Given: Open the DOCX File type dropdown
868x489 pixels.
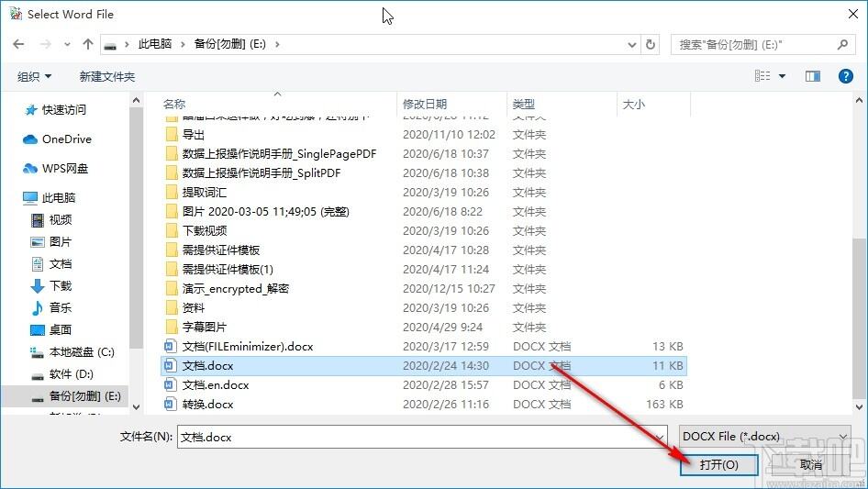Looking at the screenshot, I should (764, 437).
